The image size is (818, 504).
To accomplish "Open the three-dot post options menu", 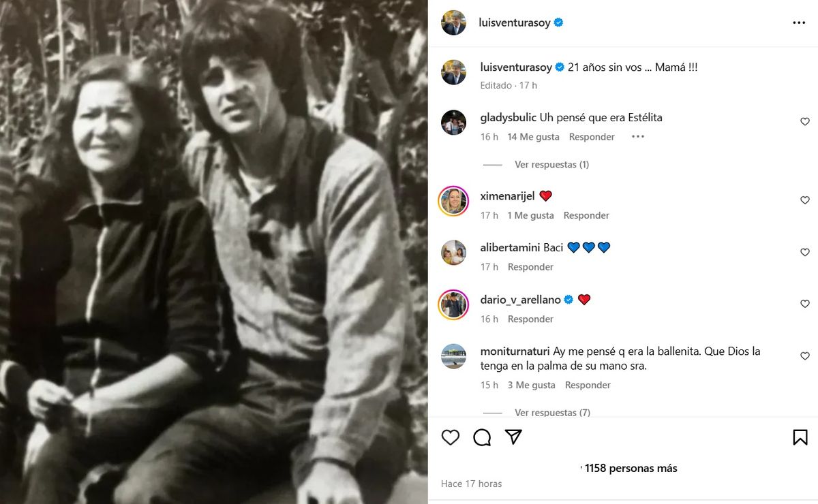I will (799, 22).
